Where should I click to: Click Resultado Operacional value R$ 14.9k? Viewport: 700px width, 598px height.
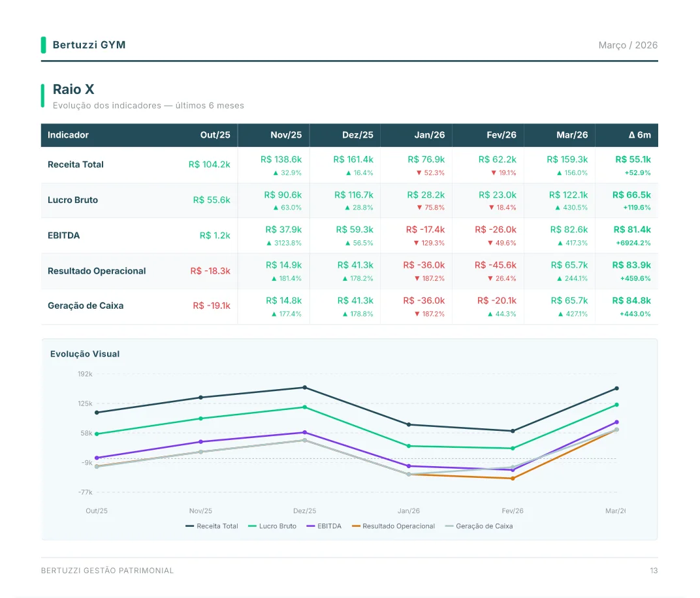(x=284, y=265)
